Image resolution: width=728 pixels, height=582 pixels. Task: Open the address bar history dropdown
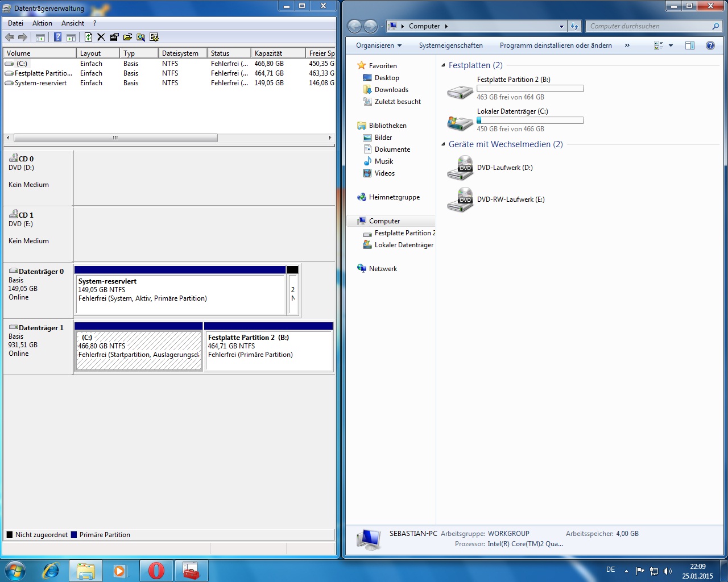point(561,26)
